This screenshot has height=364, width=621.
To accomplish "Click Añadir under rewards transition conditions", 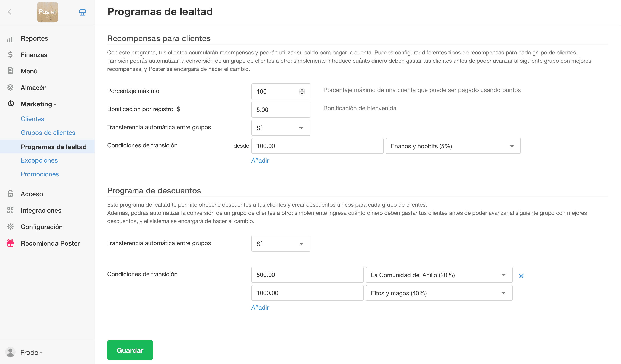I will pyautogui.click(x=260, y=160).
